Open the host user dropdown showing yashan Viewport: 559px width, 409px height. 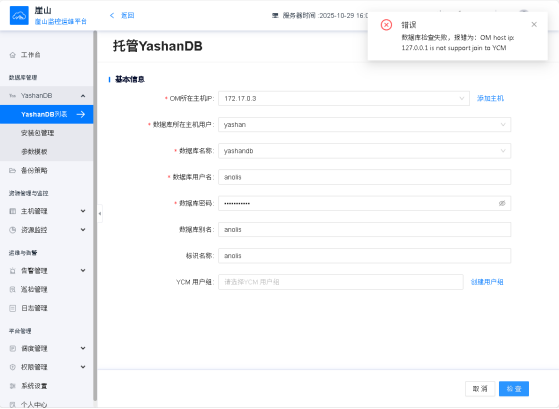[x=364, y=125]
